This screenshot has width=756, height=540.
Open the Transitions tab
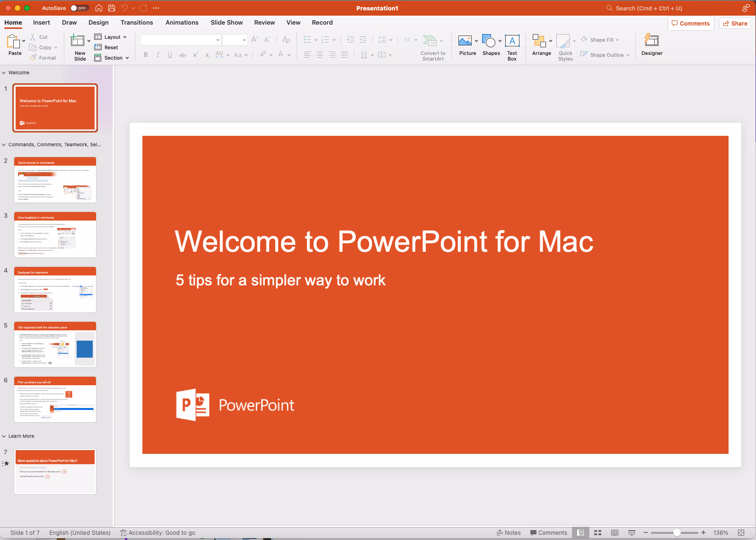click(x=137, y=22)
